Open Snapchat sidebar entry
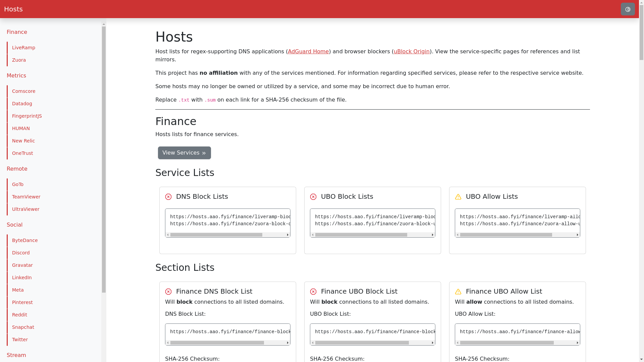The width and height of the screenshot is (644, 362). tap(23, 327)
